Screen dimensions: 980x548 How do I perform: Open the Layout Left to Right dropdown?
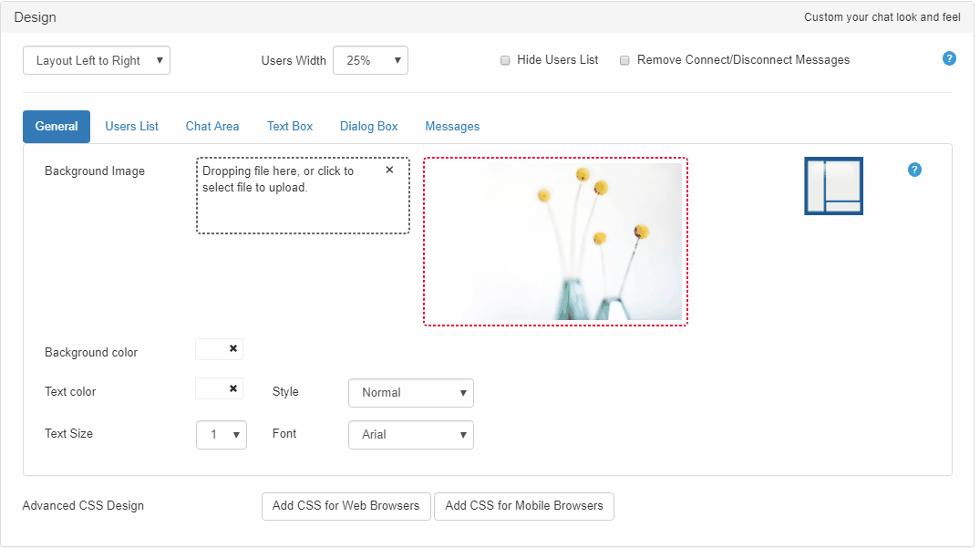[97, 60]
